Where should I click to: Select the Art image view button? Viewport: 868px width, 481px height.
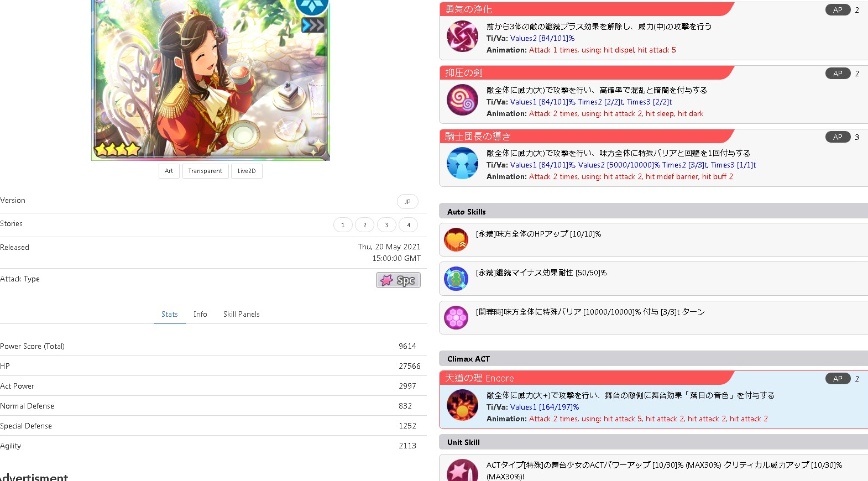169,171
